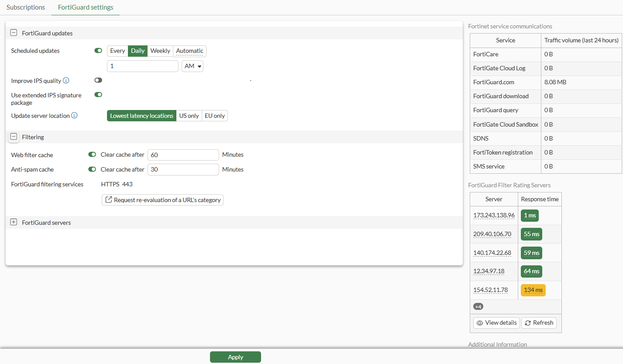623x364 pixels.
Task: Click the scheduled update hour field
Action: [143, 66]
